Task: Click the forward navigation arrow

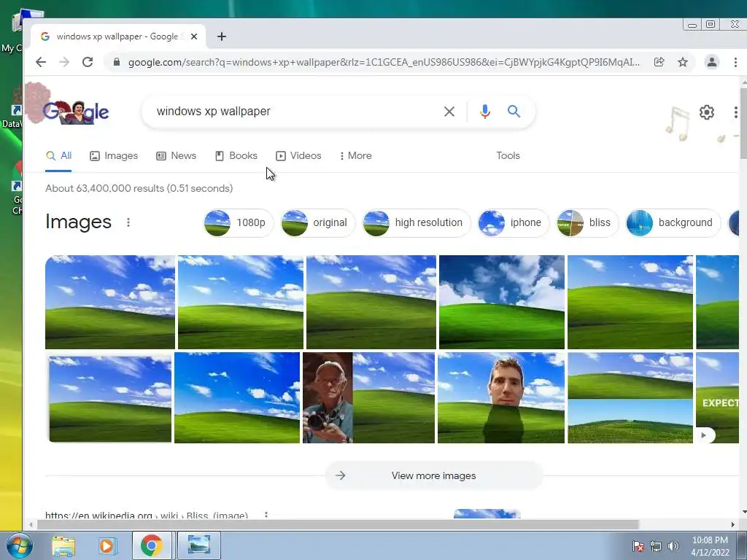Action: tap(64, 62)
